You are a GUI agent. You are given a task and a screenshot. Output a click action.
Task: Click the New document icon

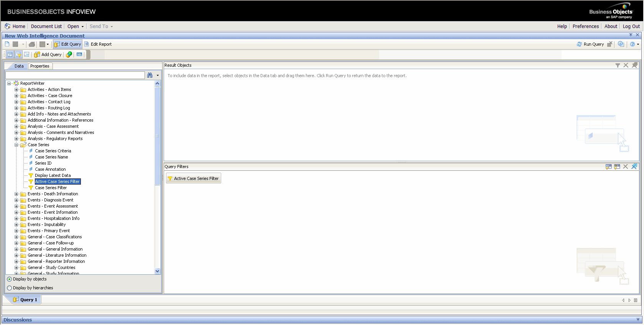pos(7,44)
